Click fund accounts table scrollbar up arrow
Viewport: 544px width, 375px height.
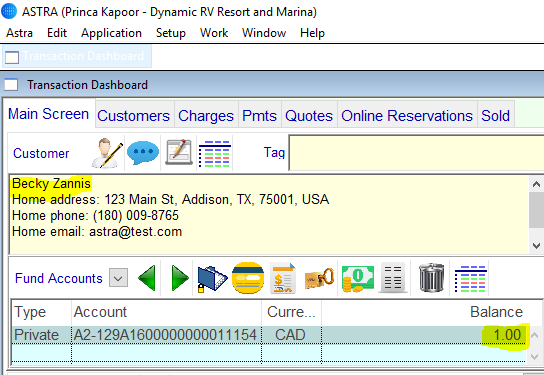point(535,335)
